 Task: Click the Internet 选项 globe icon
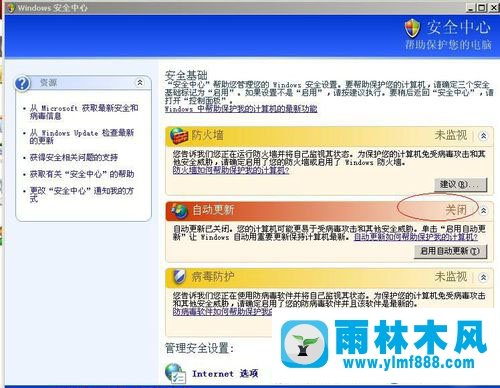(x=175, y=373)
